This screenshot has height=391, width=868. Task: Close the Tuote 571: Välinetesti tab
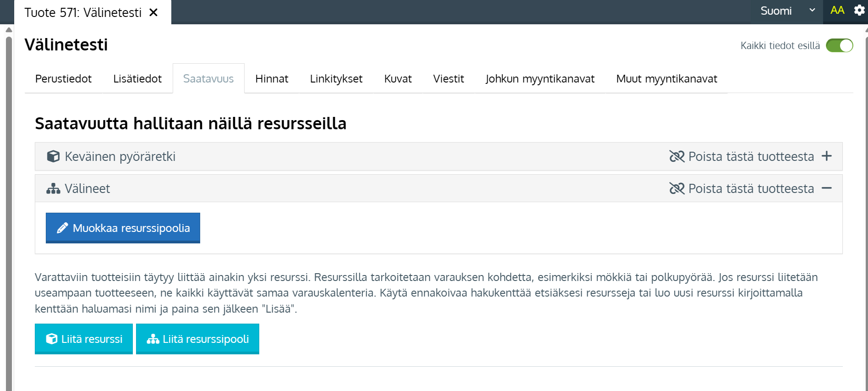pos(153,12)
